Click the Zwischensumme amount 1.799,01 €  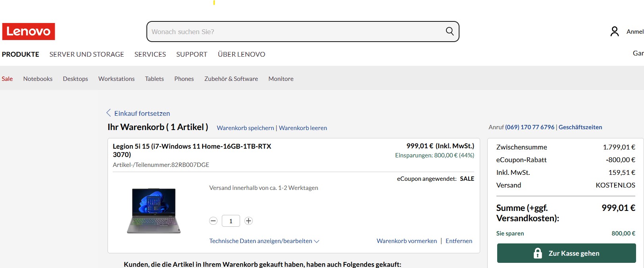(x=619, y=147)
